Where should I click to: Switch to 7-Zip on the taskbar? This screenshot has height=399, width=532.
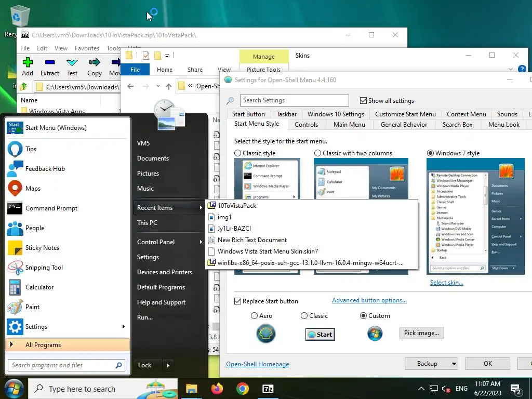coord(268,389)
